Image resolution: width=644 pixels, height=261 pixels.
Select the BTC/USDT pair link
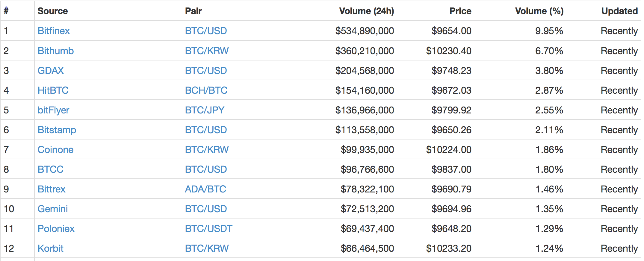(208, 229)
